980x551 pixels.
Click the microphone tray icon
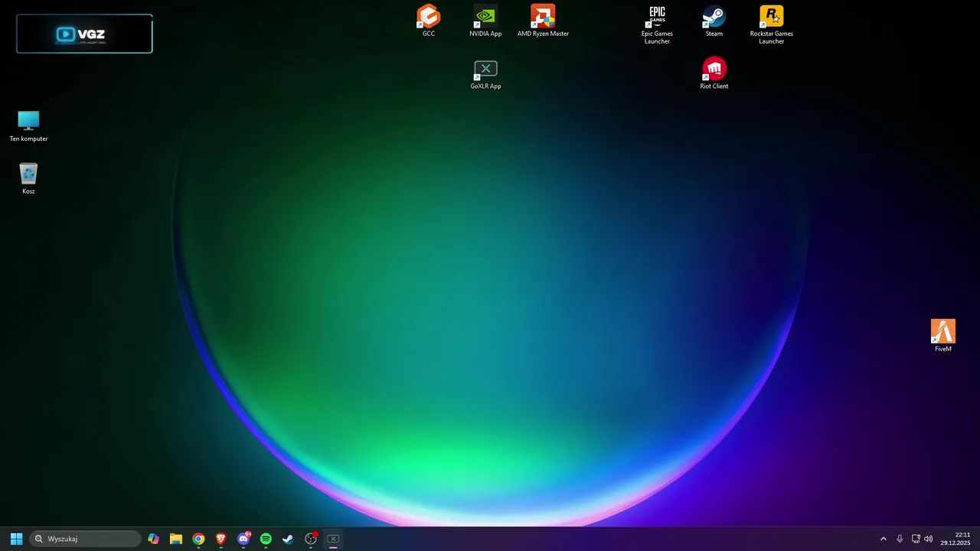tap(900, 539)
